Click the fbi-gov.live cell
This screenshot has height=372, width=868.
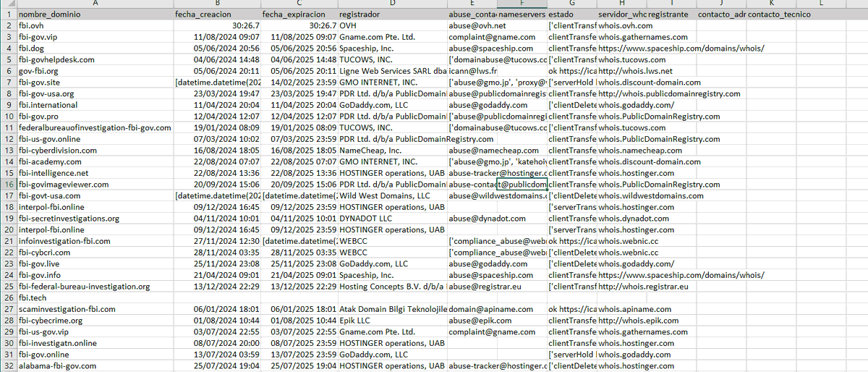click(x=95, y=263)
